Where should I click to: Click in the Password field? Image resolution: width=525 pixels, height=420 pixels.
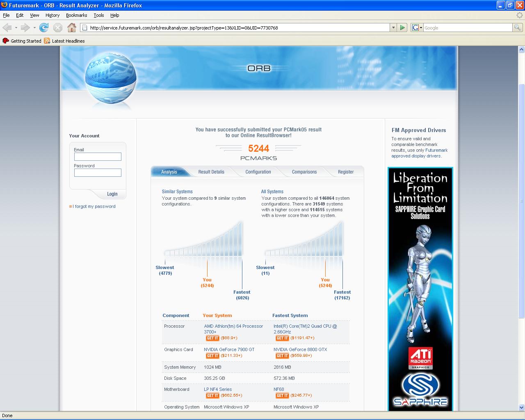[98, 173]
